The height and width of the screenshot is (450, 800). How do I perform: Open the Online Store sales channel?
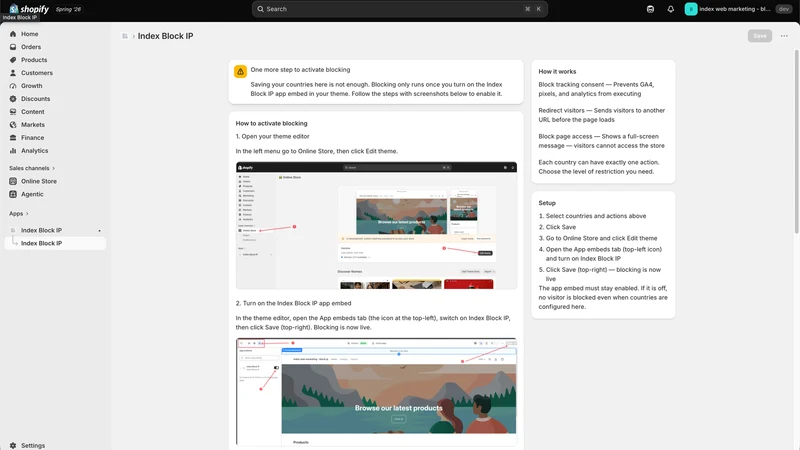[x=55, y=181]
